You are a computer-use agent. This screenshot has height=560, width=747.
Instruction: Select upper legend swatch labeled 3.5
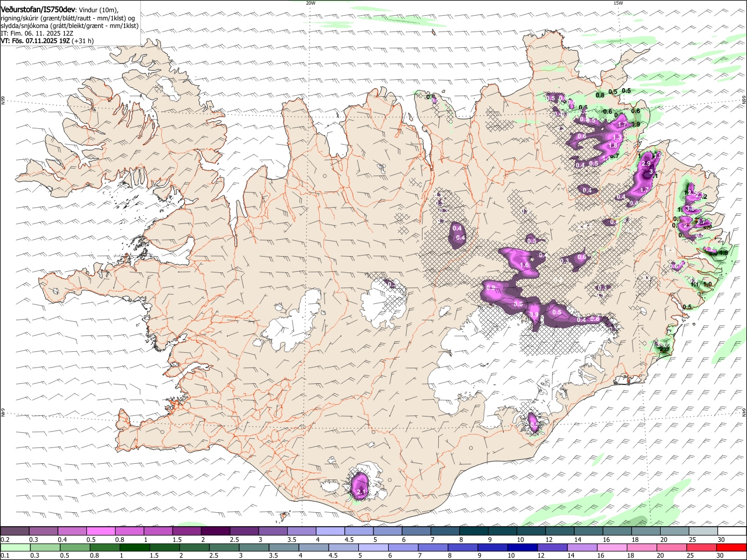302,531
